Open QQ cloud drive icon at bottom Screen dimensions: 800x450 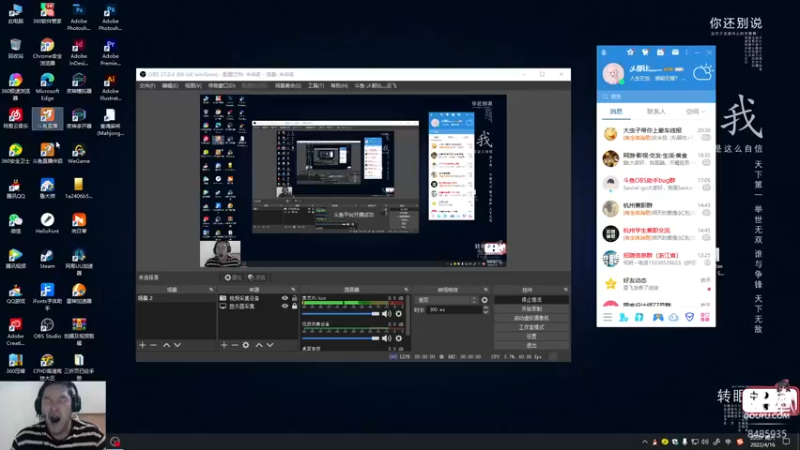click(x=673, y=317)
